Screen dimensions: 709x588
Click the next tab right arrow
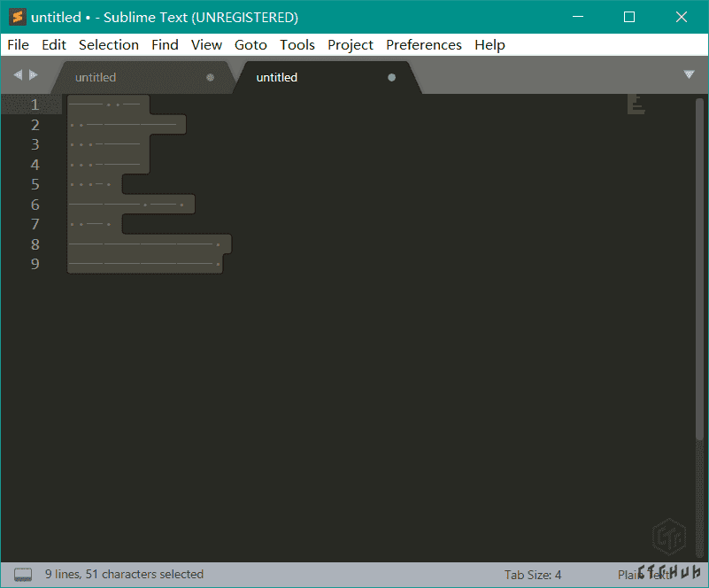click(34, 75)
